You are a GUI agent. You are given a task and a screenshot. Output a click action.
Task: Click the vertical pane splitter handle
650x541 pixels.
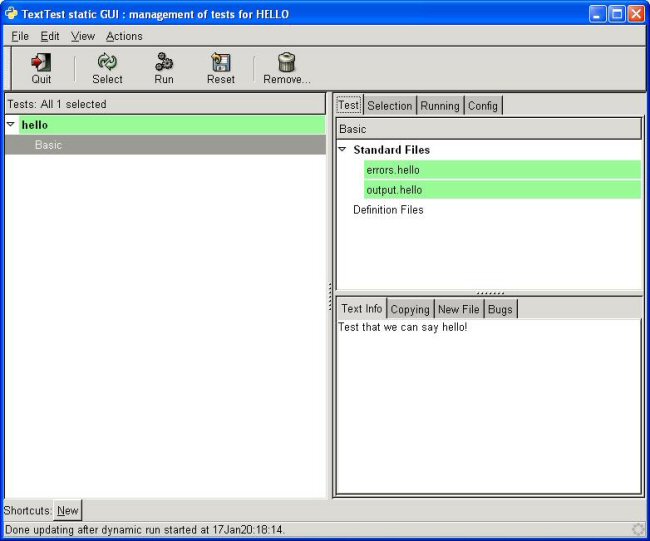coord(330,296)
